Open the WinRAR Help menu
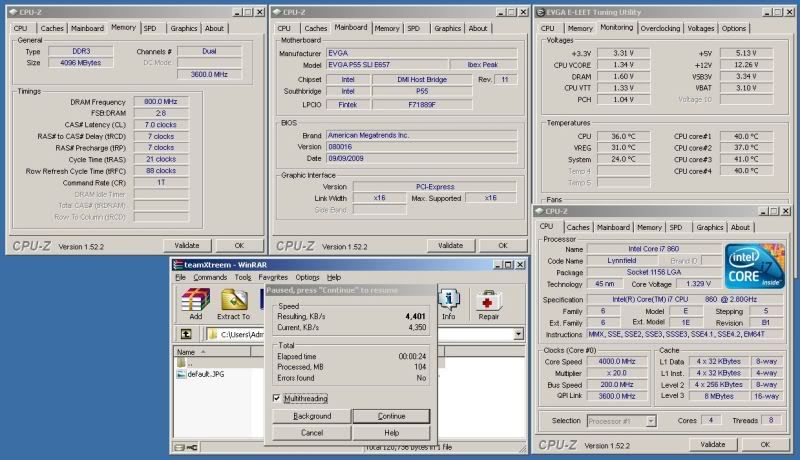This screenshot has height=460, width=800. [334, 277]
